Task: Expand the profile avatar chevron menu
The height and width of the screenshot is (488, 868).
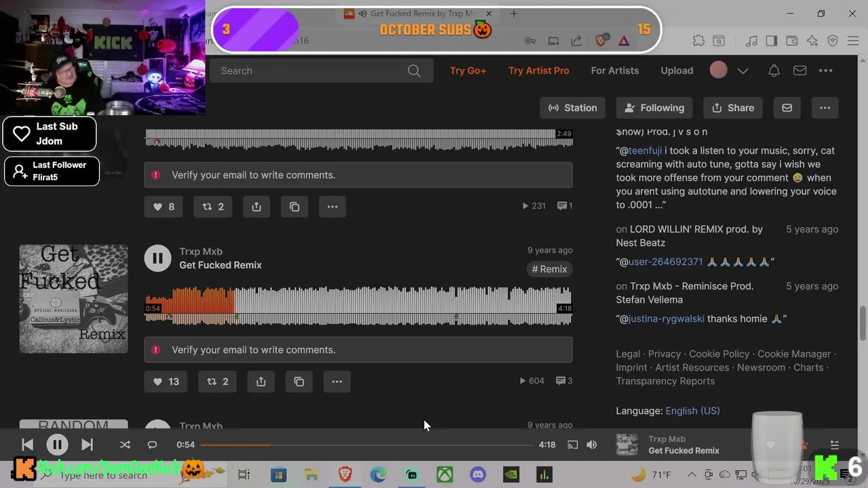Action: [743, 70]
